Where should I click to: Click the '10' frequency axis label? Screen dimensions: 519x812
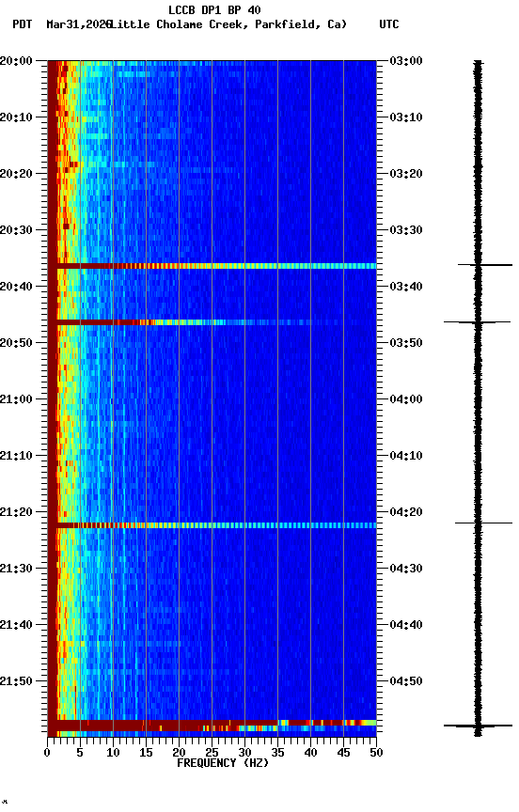tap(113, 753)
